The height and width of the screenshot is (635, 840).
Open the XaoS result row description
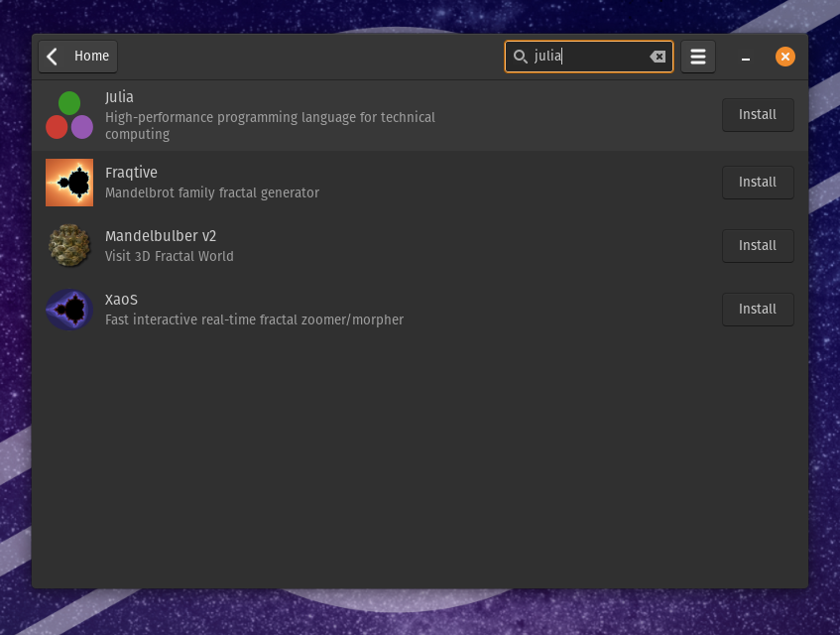coord(254,319)
